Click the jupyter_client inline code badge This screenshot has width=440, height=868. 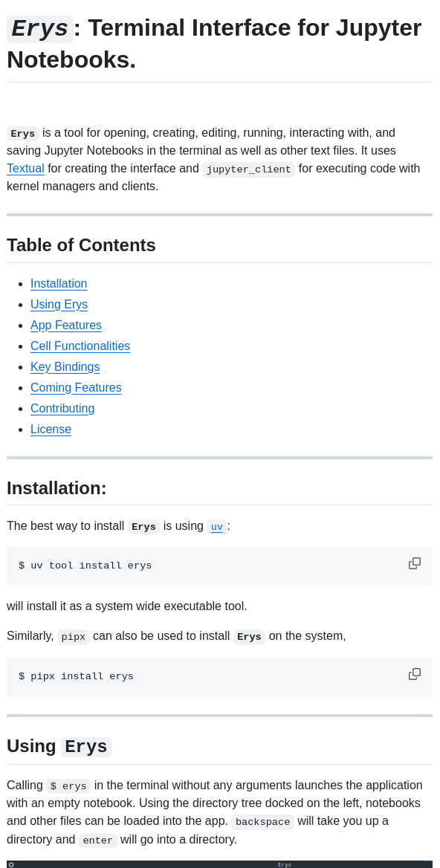click(x=247, y=169)
